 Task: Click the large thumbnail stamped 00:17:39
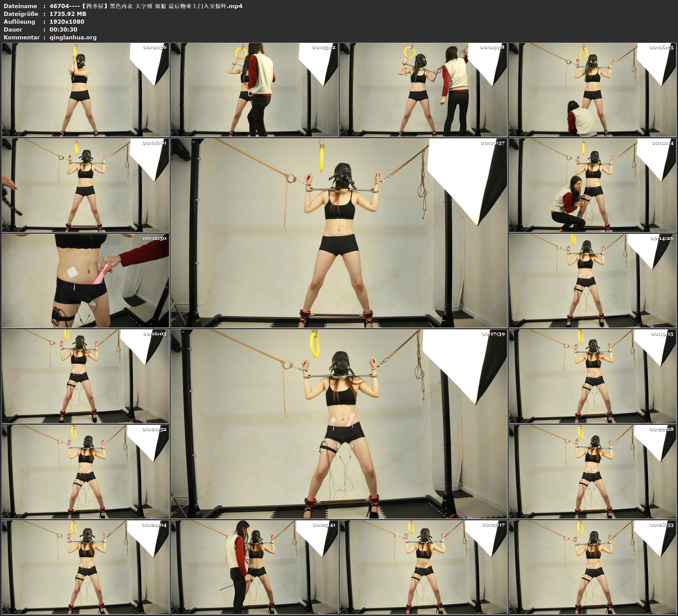(339, 424)
